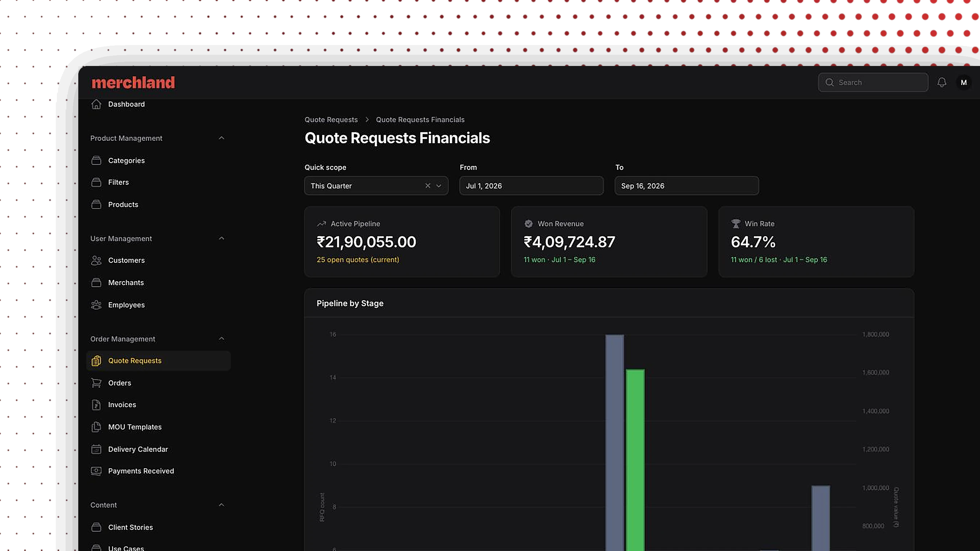Image resolution: width=980 pixels, height=551 pixels.
Task: Collapse the Order Management section
Action: 221,339
